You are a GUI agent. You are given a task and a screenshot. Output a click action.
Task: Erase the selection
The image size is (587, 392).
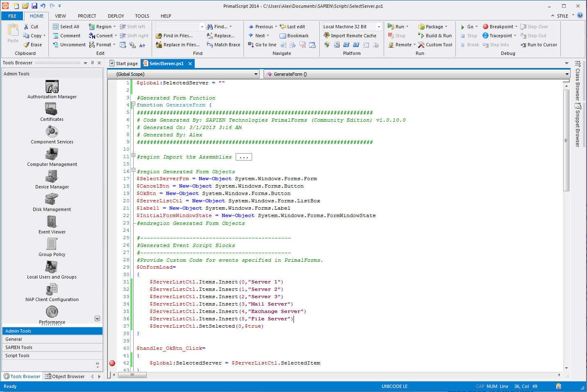[32, 45]
